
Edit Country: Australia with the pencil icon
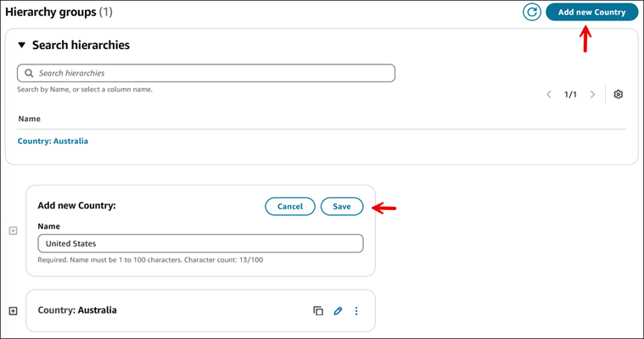[x=338, y=311]
